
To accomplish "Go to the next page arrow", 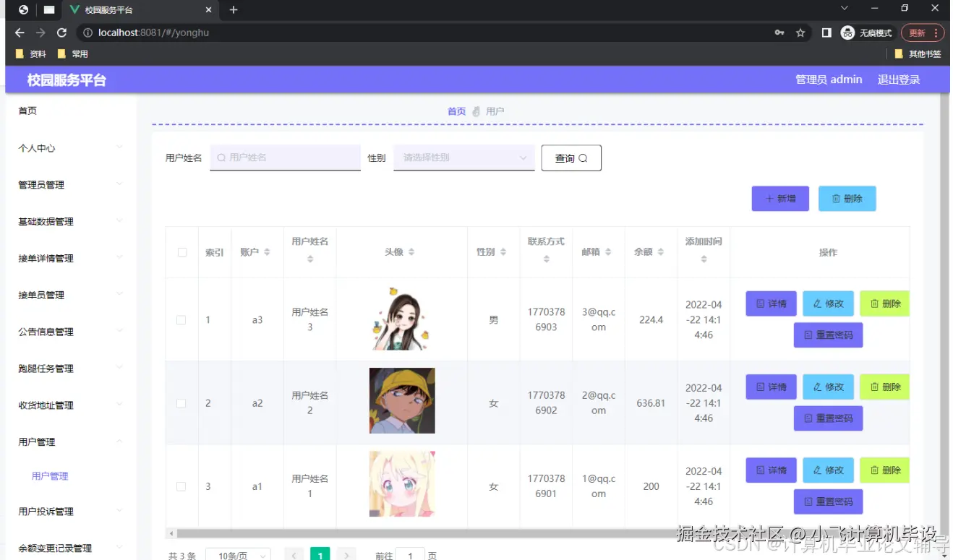I will tap(346, 555).
